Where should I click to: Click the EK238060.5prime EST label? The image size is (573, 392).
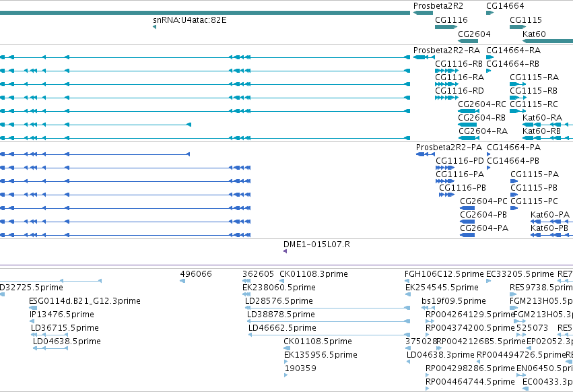pos(279,288)
